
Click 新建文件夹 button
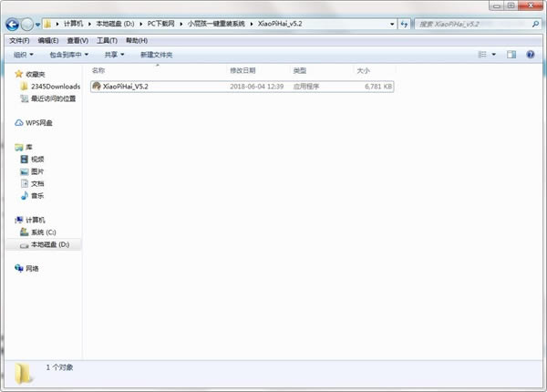156,55
